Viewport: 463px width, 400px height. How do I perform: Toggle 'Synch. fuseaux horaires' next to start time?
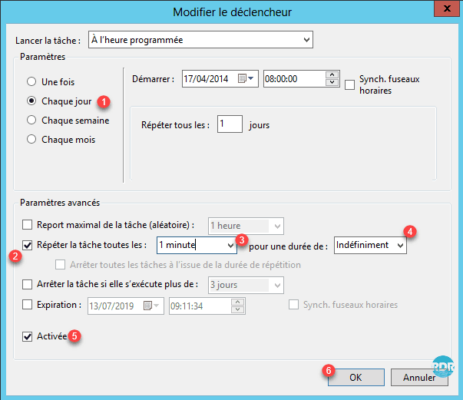pyautogui.click(x=349, y=85)
